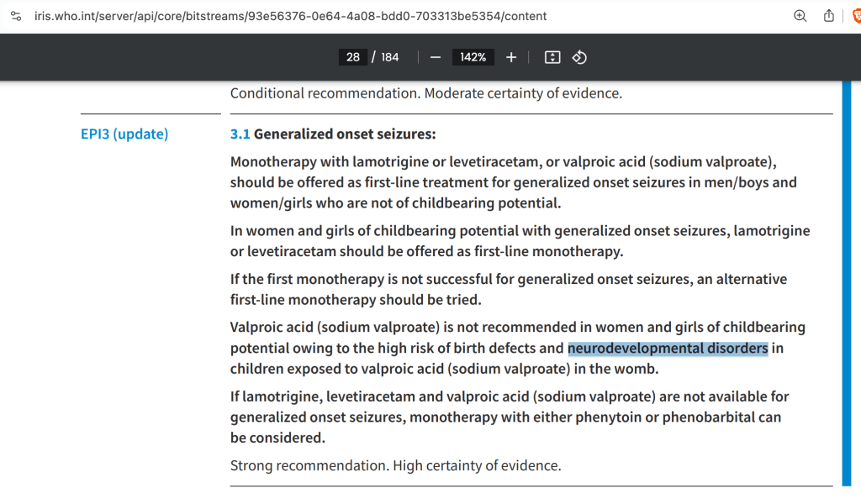
Task: Open the browser zoom magnifier icon
Action: [800, 16]
